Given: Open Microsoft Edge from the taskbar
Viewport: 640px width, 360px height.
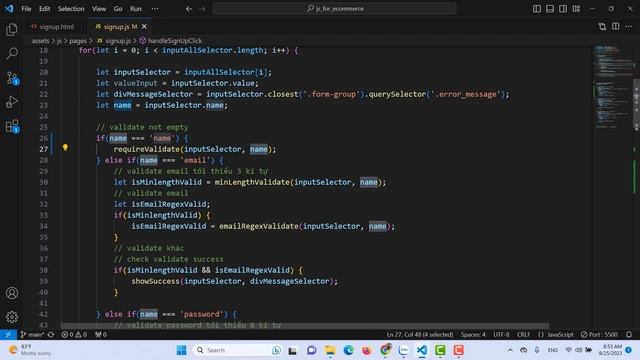Looking at the screenshot, I should (348, 350).
